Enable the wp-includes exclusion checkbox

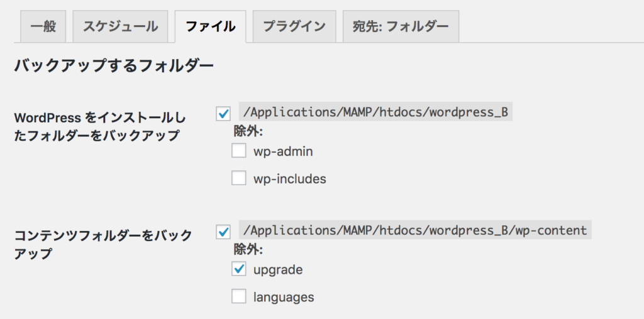point(238,178)
